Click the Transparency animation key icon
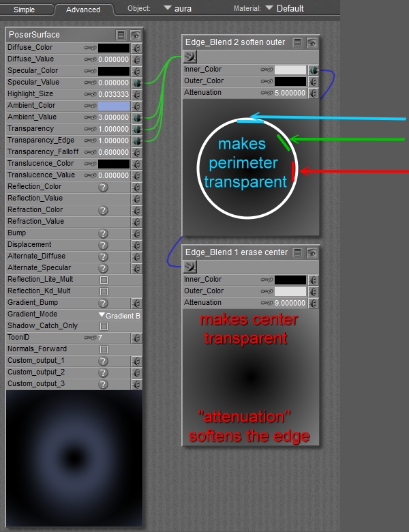 (x=90, y=130)
